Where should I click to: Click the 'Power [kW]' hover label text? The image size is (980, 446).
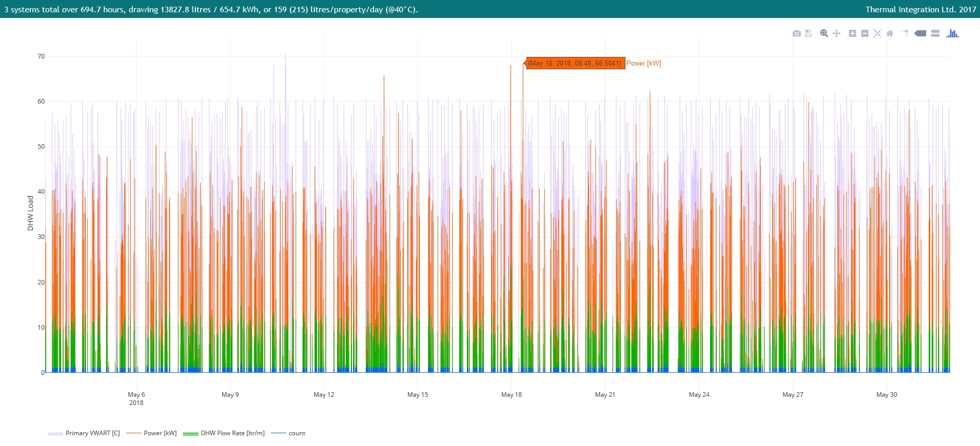pyautogui.click(x=643, y=64)
